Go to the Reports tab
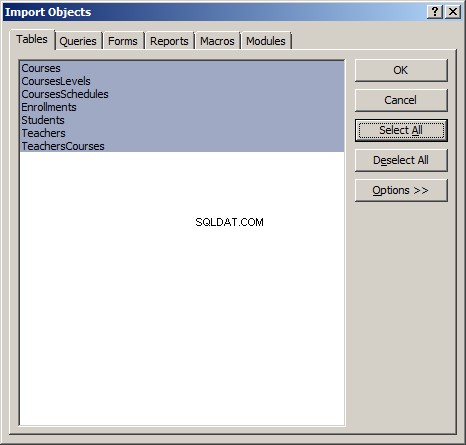This screenshot has height=445, width=466. point(169,41)
